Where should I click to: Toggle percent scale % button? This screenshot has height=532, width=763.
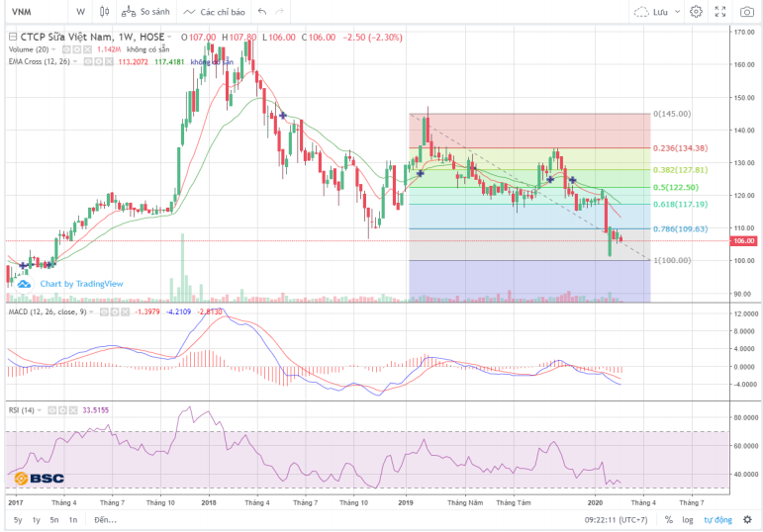669,520
